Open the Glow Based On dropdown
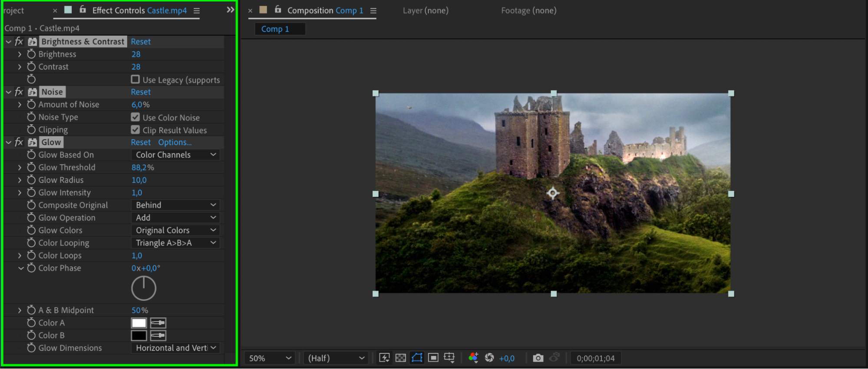This screenshot has height=369, width=868. 175,155
